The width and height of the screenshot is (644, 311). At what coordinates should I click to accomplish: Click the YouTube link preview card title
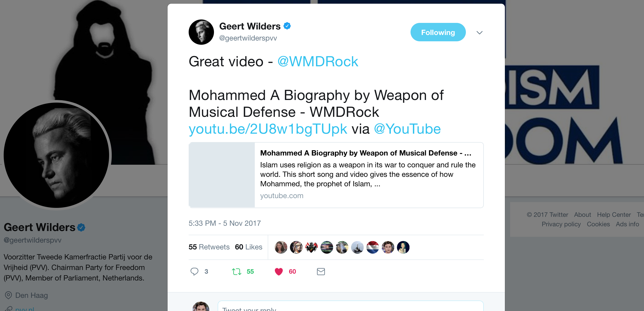coord(366,153)
